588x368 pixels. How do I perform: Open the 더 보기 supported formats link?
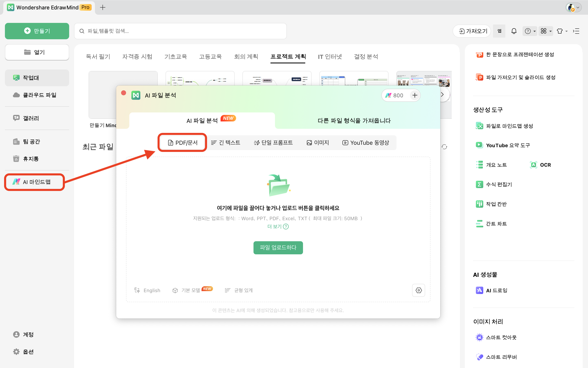coord(277,226)
